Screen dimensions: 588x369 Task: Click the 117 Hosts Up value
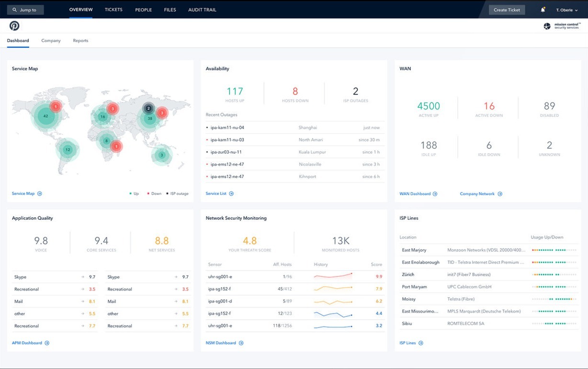pyautogui.click(x=235, y=91)
